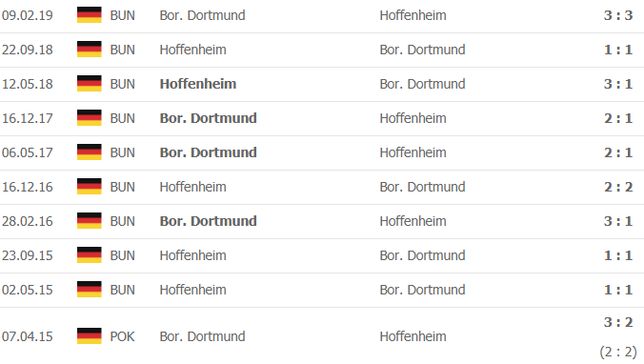The height and width of the screenshot is (364, 644).
Task: Click the (2 : 2) regular-time score
Action: pyautogui.click(x=618, y=352)
